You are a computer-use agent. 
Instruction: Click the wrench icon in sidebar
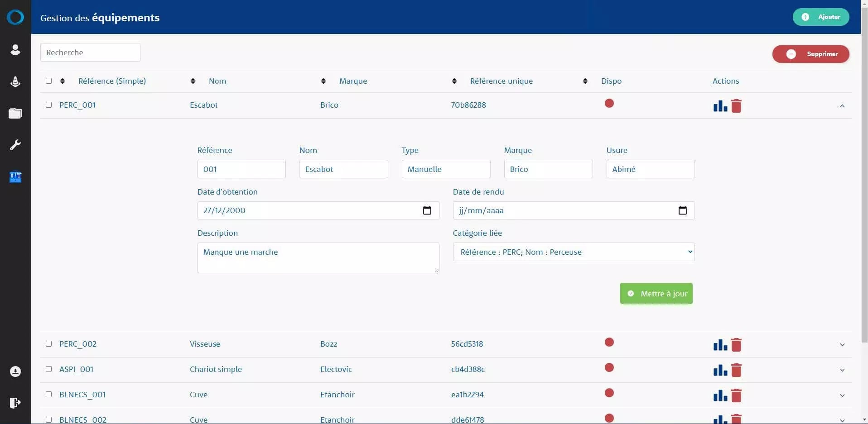coord(15,145)
